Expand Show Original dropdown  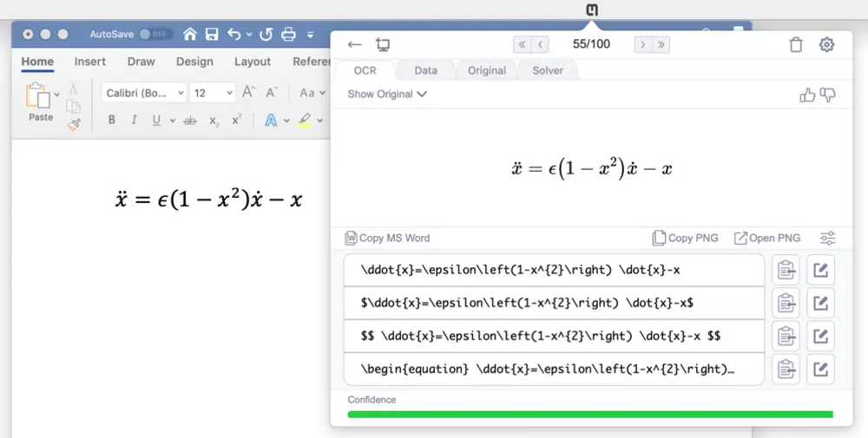pos(387,94)
